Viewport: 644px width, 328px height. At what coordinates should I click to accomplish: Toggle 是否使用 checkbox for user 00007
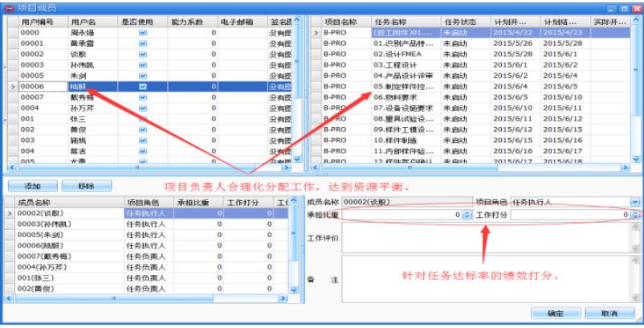[x=142, y=97]
